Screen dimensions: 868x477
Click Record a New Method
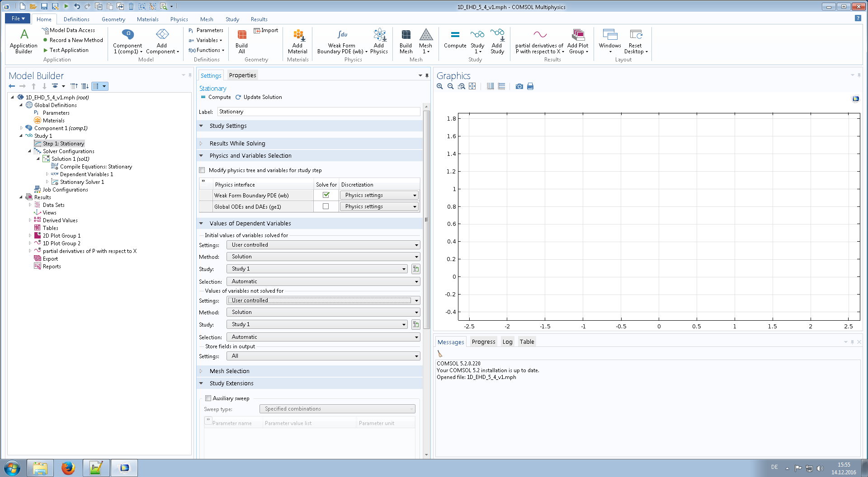click(73, 40)
